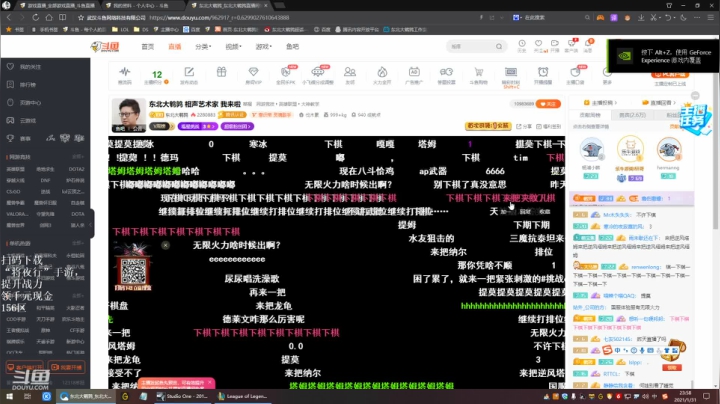Select the 直播 live nav item
The height and width of the screenshot is (404, 720).
point(174,46)
